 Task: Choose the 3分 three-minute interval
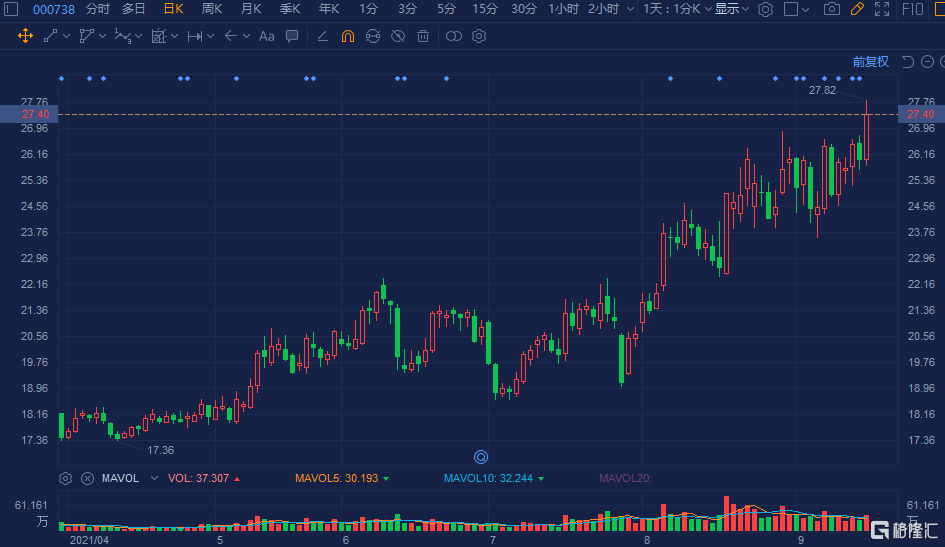[x=407, y=9]
